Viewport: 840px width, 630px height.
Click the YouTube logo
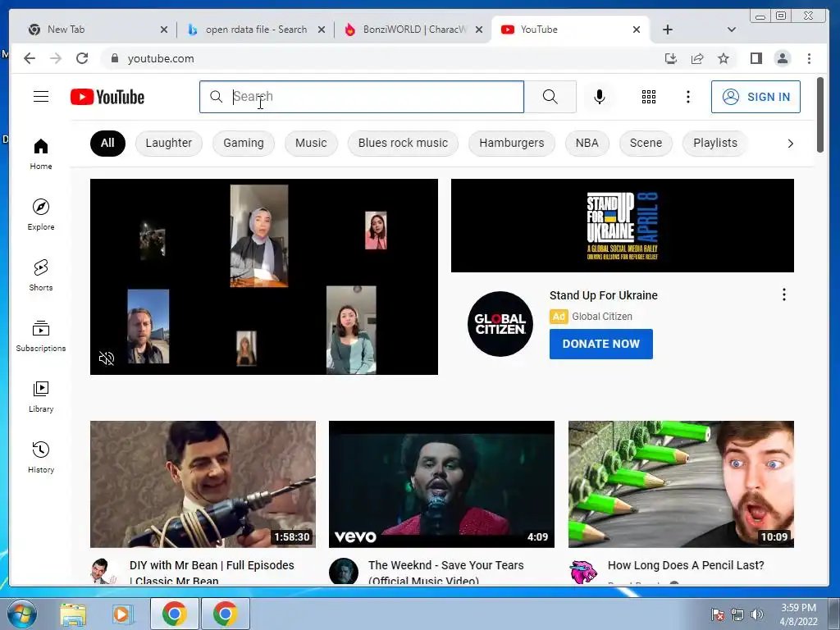pos(107,97)
